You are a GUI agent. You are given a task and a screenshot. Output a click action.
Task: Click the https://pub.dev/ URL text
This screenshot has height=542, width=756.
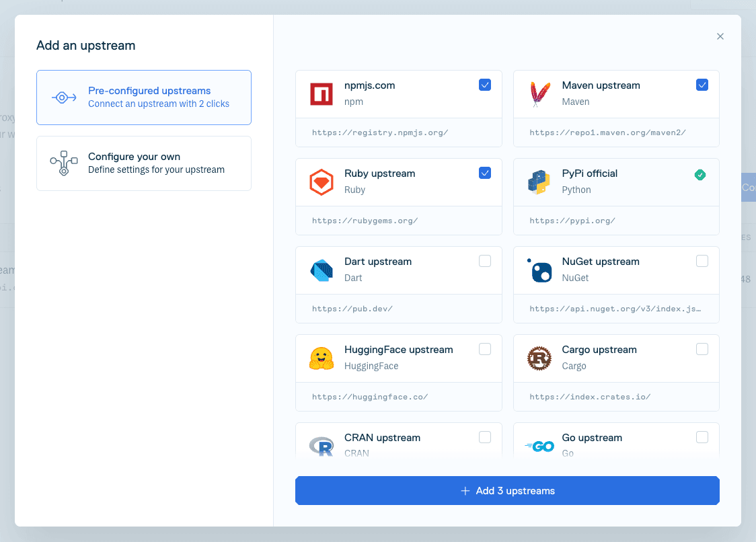(x=352, y=309)
